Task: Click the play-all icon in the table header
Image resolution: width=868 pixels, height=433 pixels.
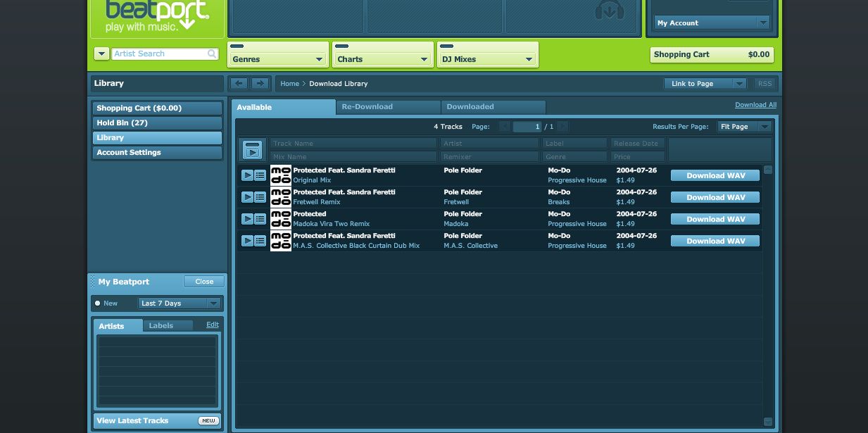Action: [252, 149]
